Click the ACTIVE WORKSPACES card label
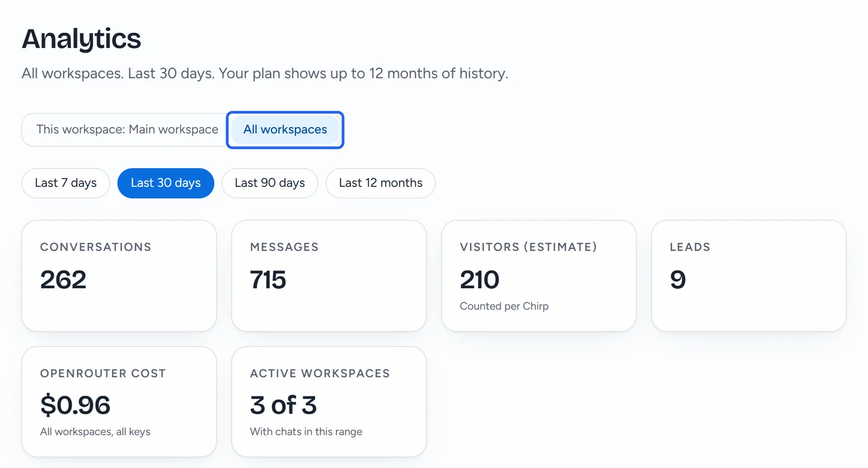The height and width of the screenshot is (468, 868). [x=320, y=374]
